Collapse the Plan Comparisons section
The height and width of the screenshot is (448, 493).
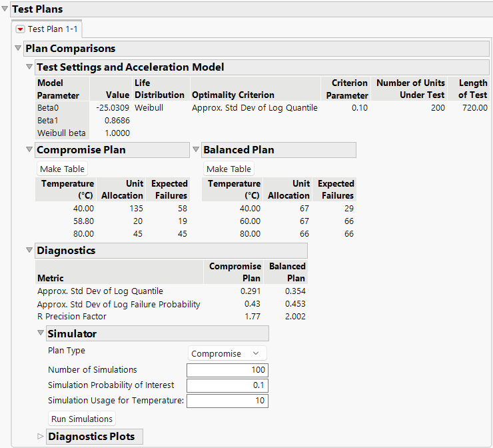pos(18,48)
